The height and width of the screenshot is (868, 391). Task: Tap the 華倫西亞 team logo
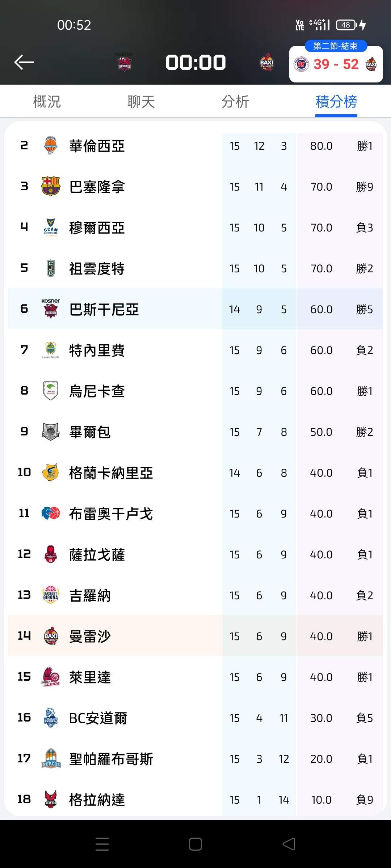(x=51, y=146)
